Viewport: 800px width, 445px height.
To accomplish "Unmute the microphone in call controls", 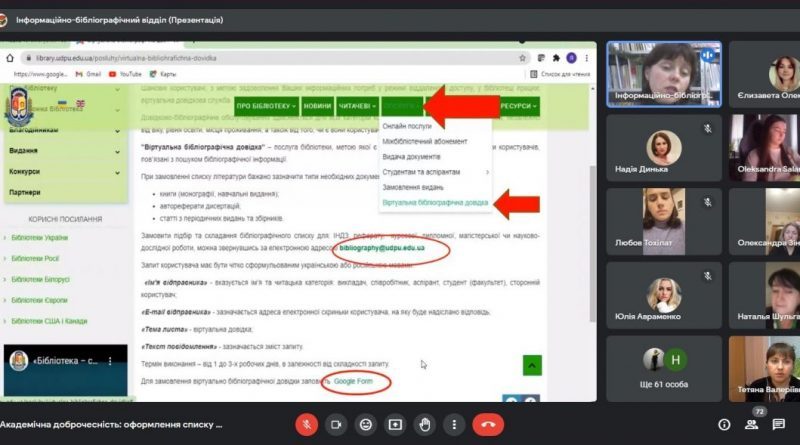I will pyautogui.click(x=307, y=425).
